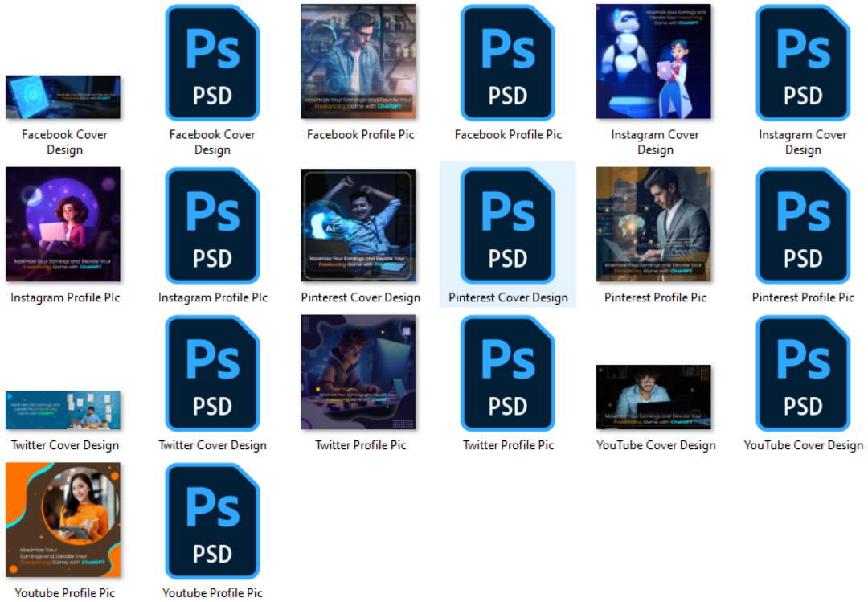Select the Facebook Cover Design image thumbnail
Screen dimensions: 868x602
(63, 97)
